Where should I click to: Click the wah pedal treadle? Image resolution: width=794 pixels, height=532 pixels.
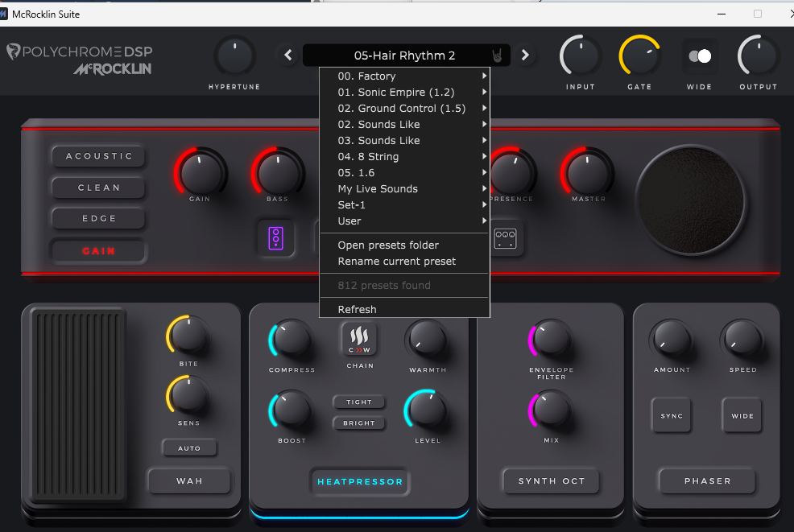coord(78,405)
